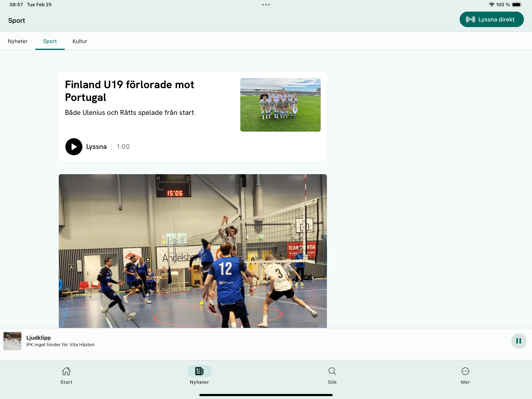Open the volleyball match image article
Image resolution: width=532 pixels, height=399 pixels.
pyautogui.click(x=192, y=251)
